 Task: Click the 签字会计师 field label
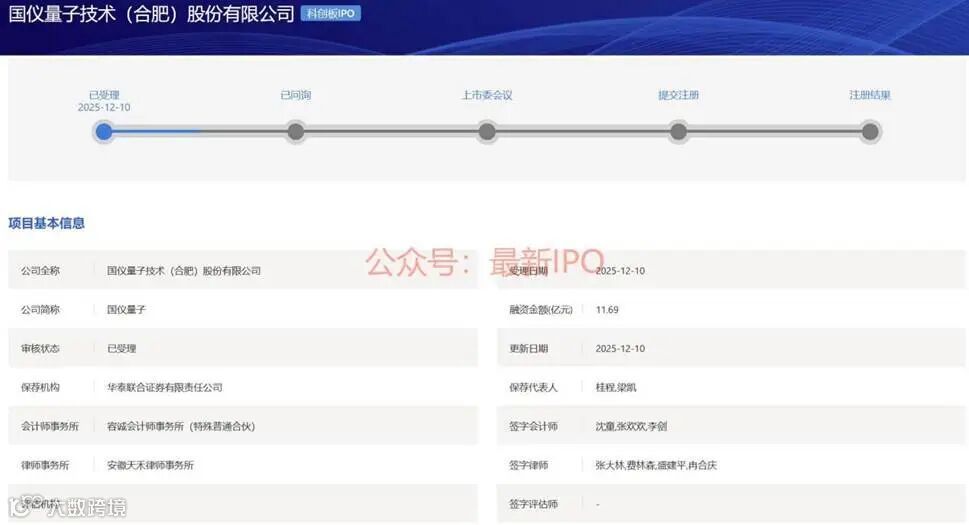(533, 426)
